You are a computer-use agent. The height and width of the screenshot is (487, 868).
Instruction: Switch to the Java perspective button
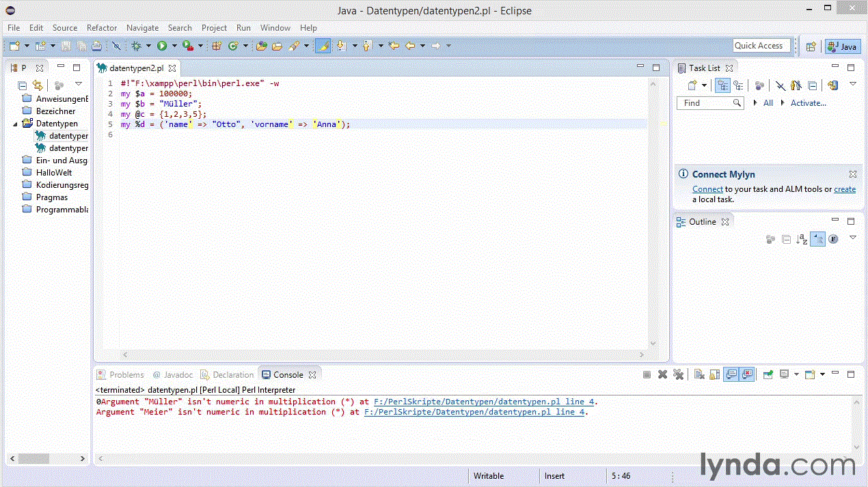(842, 46)
